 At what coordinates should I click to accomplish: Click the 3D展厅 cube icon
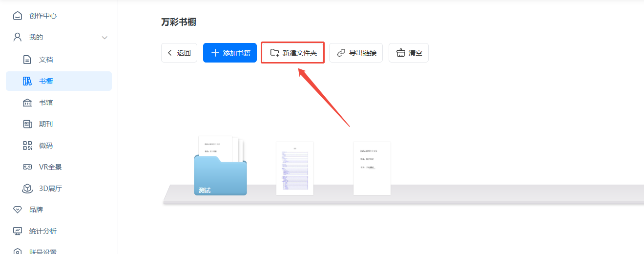[28, 189]
